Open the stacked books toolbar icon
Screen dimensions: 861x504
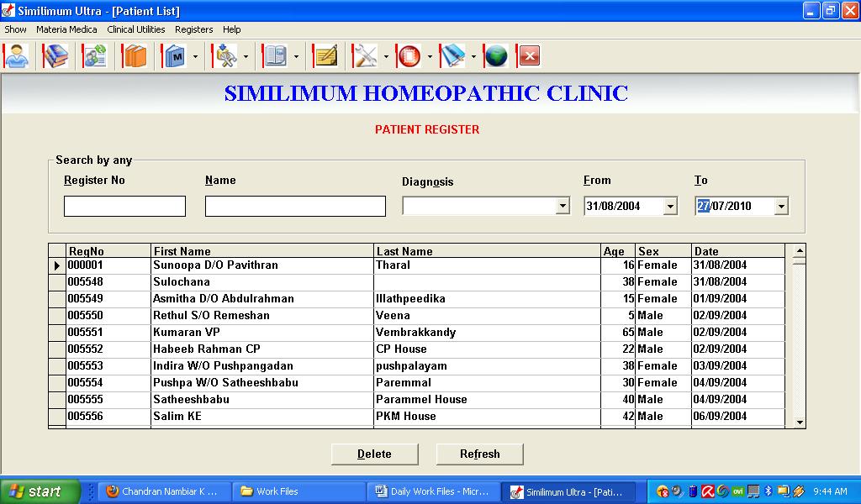pos(55,56)
